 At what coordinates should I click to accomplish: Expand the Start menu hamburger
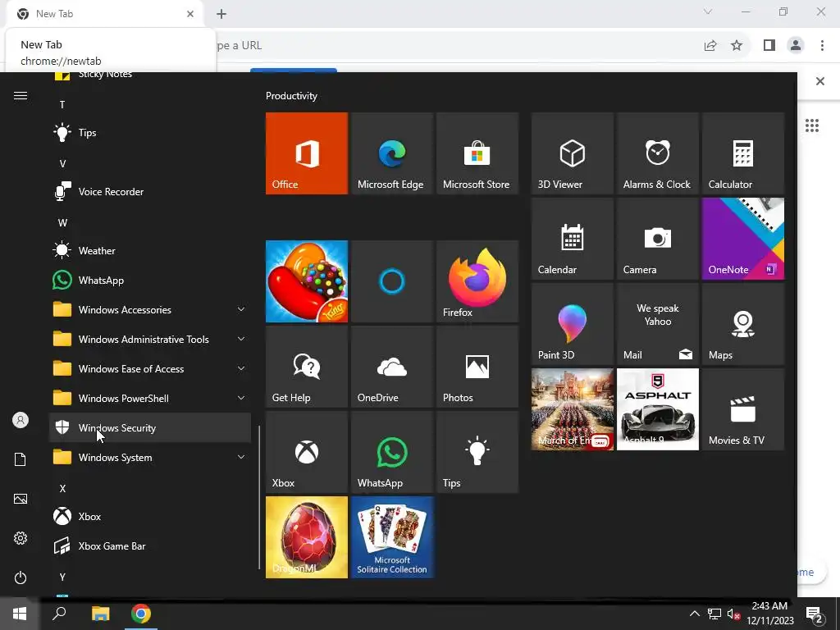pyautogui.click(x=21, y=95)
